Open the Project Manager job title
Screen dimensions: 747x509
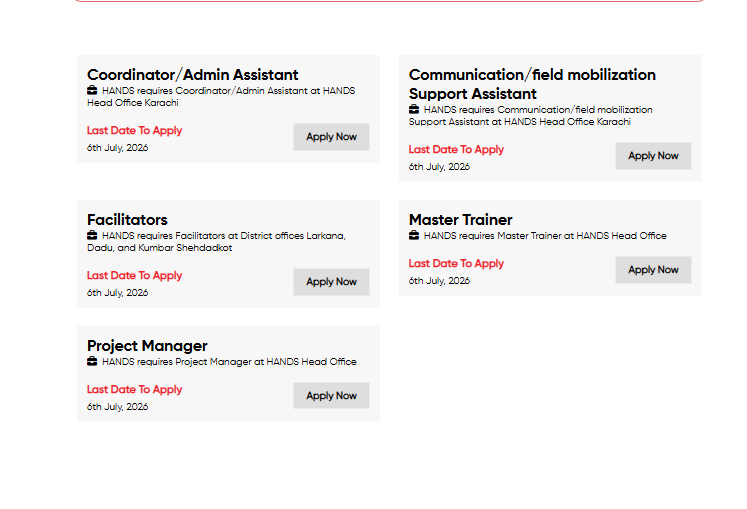[x=147, y=346]
